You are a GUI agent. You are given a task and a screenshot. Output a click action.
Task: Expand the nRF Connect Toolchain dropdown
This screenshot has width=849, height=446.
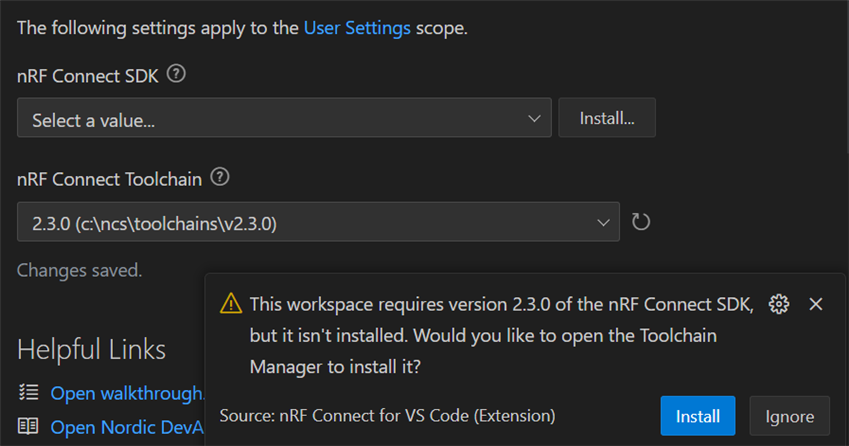point(318,222)
